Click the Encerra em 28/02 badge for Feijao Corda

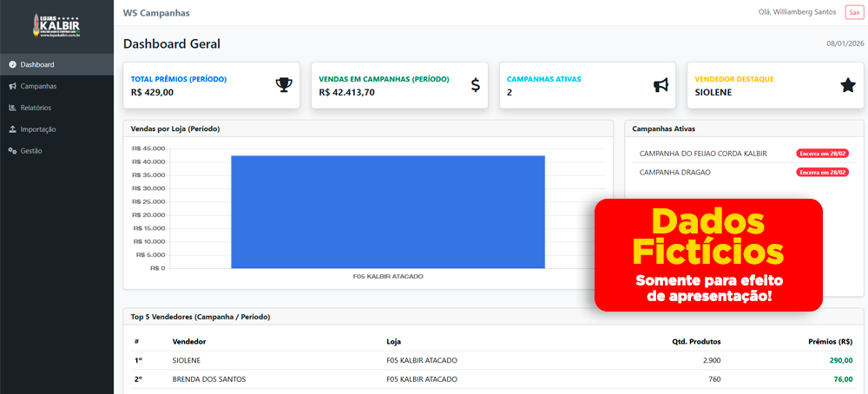click(x=822, y=154)
